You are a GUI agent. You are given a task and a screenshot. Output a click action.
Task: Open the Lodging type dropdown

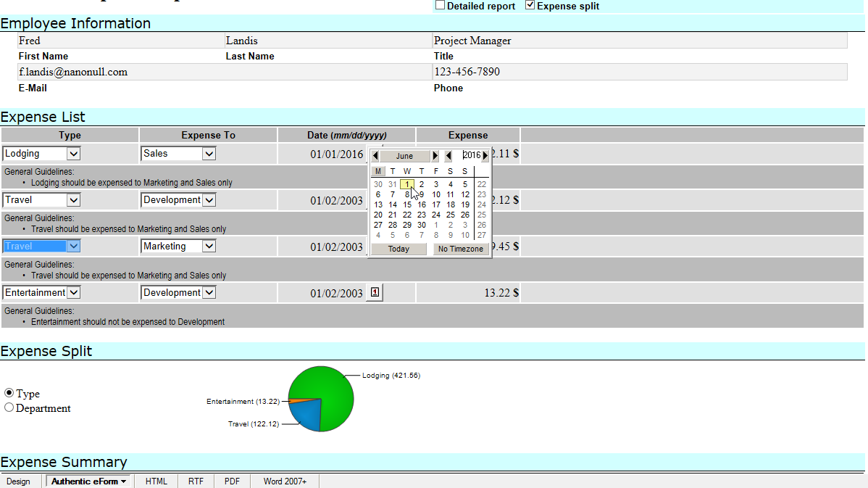tap(72, 153)
